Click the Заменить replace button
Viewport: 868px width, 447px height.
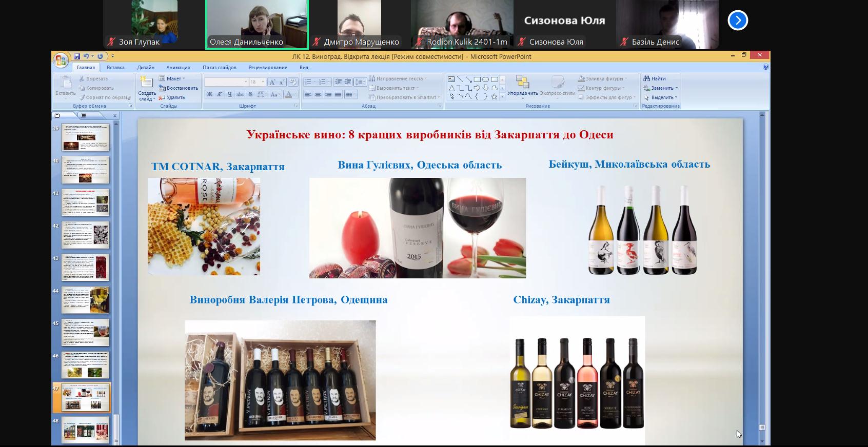coord(661,88)
